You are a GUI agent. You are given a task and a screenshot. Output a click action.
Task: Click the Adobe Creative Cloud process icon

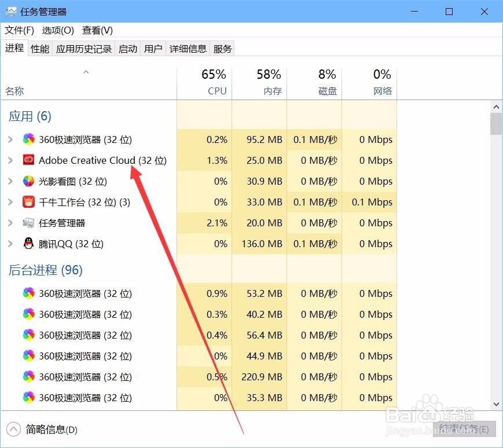tap(28, 160)
